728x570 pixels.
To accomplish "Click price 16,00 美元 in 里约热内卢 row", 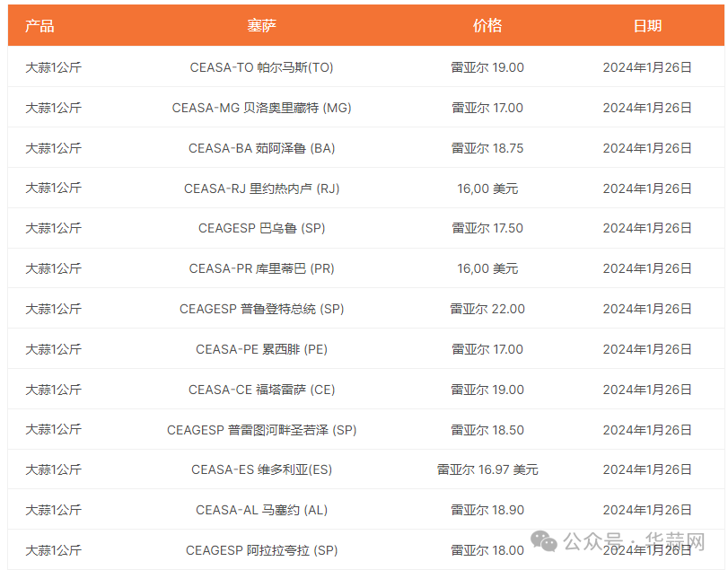I will pos(487,189).
